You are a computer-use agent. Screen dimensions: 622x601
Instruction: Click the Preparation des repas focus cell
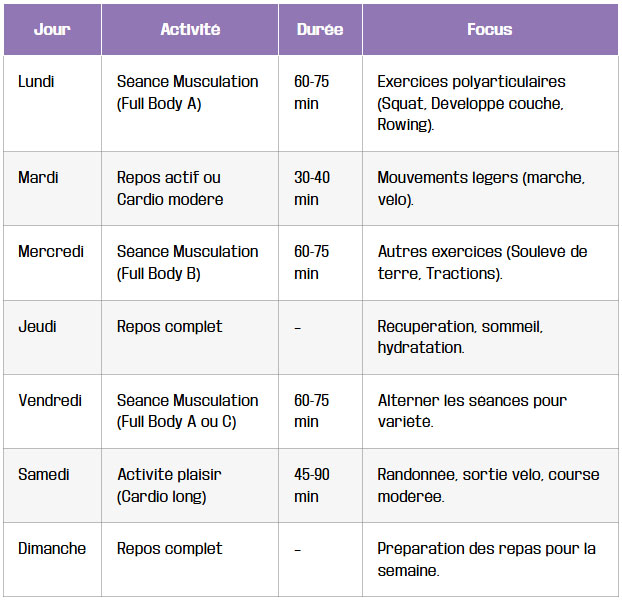486,559
